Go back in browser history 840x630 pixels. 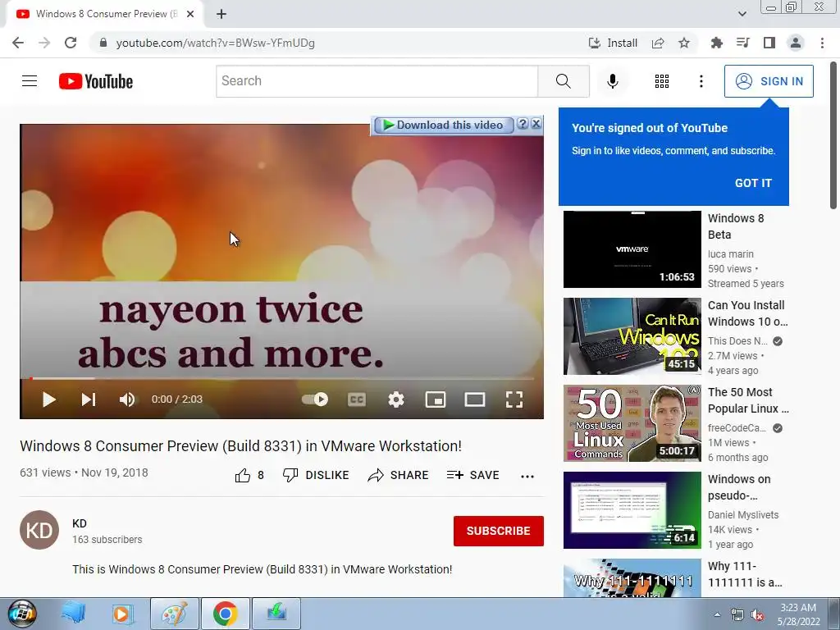point(18,43)
